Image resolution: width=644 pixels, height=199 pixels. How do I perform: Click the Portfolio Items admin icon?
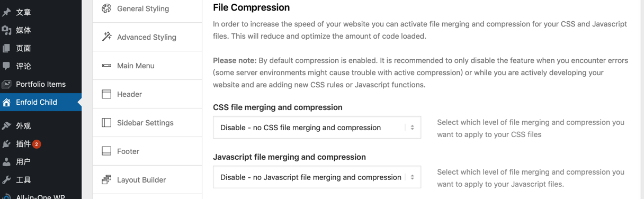[6, 84]
